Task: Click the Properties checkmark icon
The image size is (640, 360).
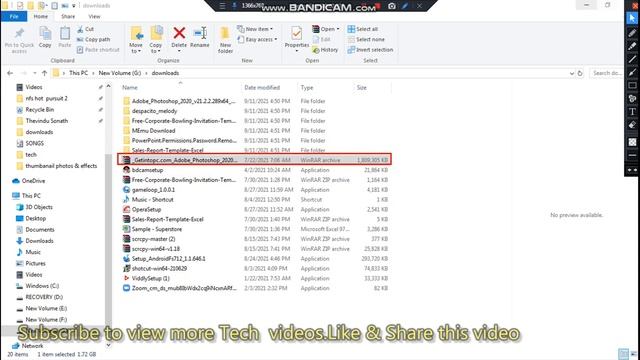Action: click(297, 33)
